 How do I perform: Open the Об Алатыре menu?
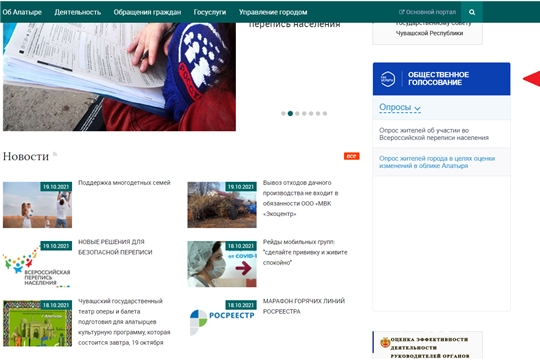point(22,12)
